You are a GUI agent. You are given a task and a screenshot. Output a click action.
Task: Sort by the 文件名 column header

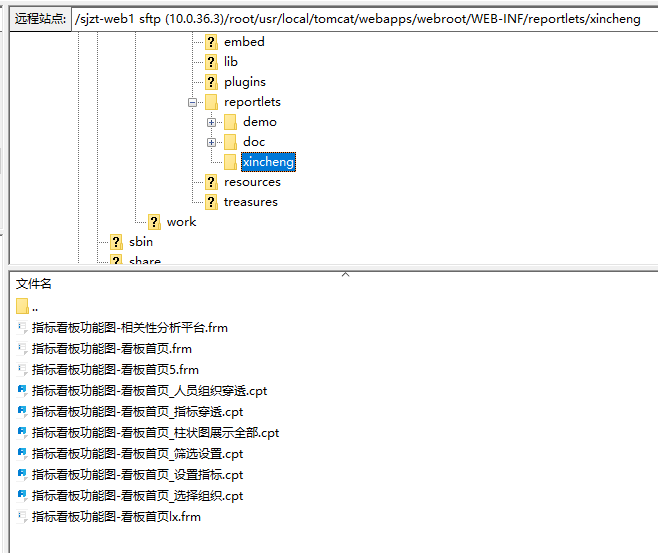[x=34, y=284]
